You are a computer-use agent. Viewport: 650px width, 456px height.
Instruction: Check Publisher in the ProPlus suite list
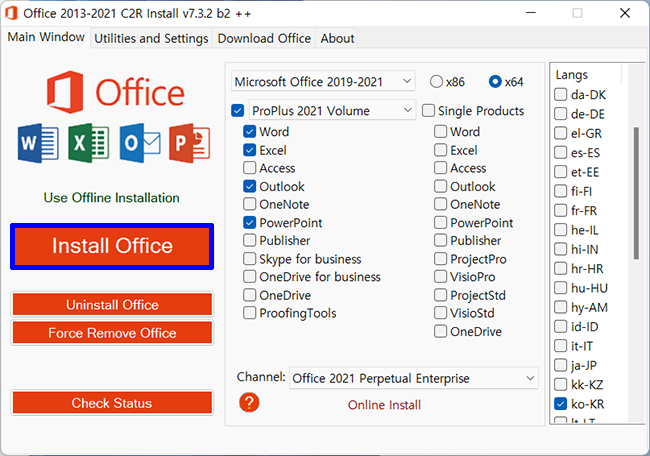(x=250, y=240)
